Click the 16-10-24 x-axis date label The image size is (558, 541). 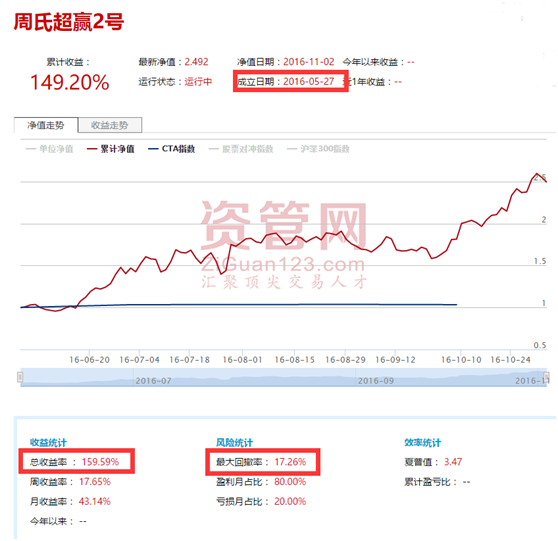click(x=511, y=360)
